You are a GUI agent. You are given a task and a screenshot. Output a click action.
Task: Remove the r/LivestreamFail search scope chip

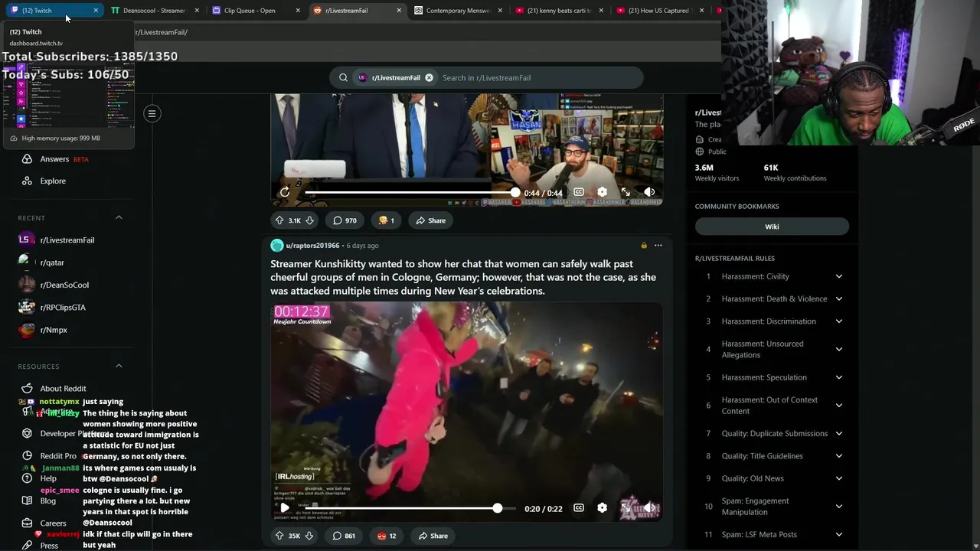coord(429,77)
